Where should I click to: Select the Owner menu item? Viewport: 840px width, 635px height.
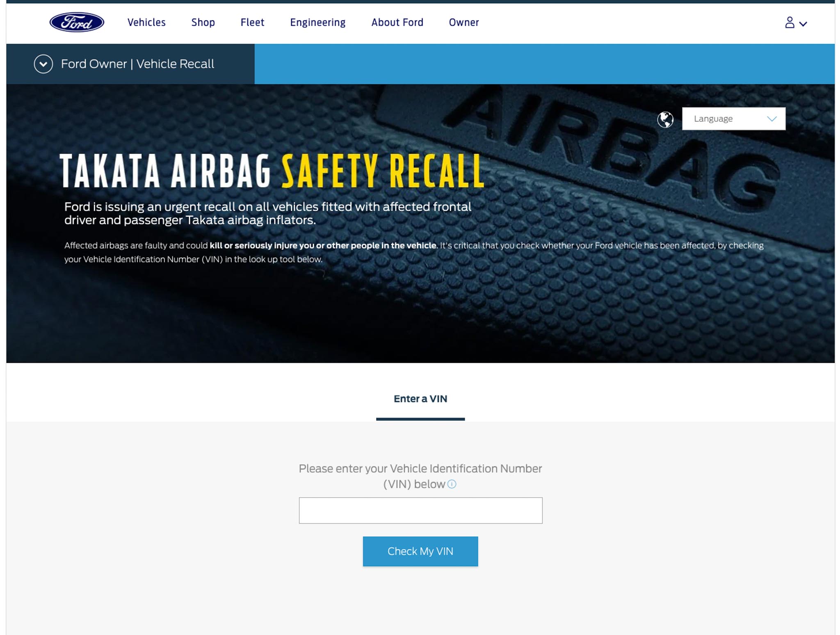pos(463,23)
